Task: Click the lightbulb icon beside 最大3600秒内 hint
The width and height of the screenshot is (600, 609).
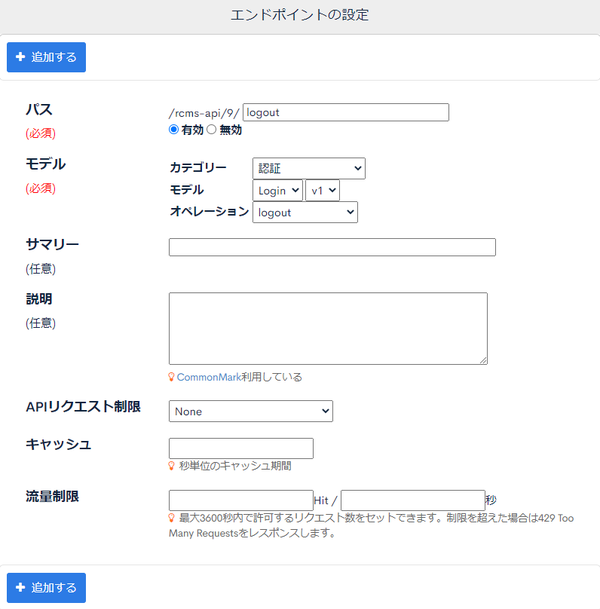Action: pos(171,518)
